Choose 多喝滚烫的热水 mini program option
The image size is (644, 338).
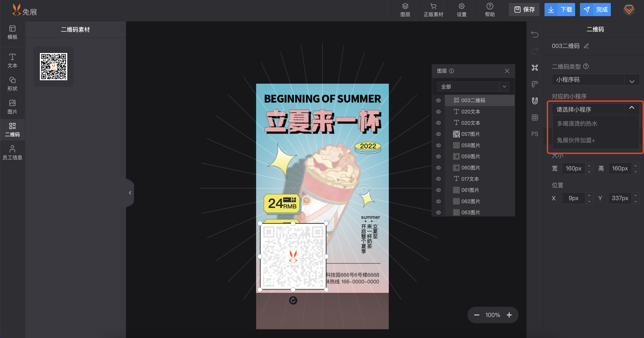pyautogui.click(x=595, y=124)
